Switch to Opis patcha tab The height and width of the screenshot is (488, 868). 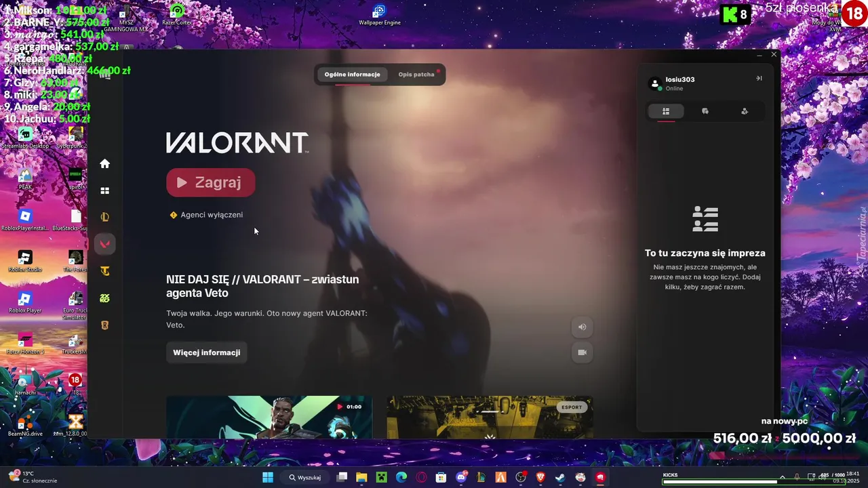pyautogui.click(x=416, y=75)
